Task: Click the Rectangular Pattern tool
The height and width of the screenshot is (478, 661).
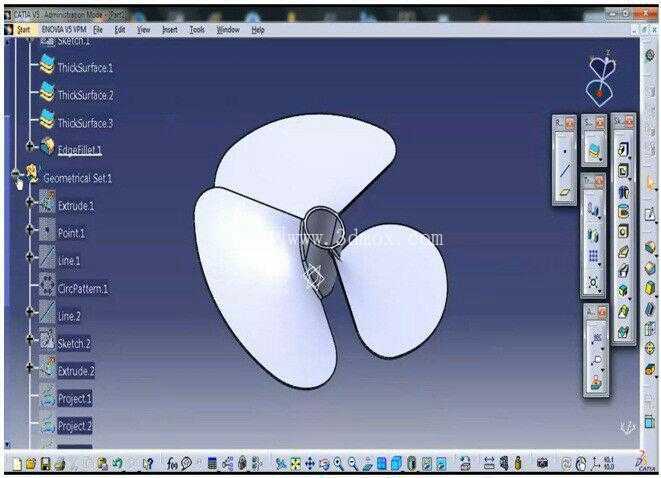Action: [593, 257]
